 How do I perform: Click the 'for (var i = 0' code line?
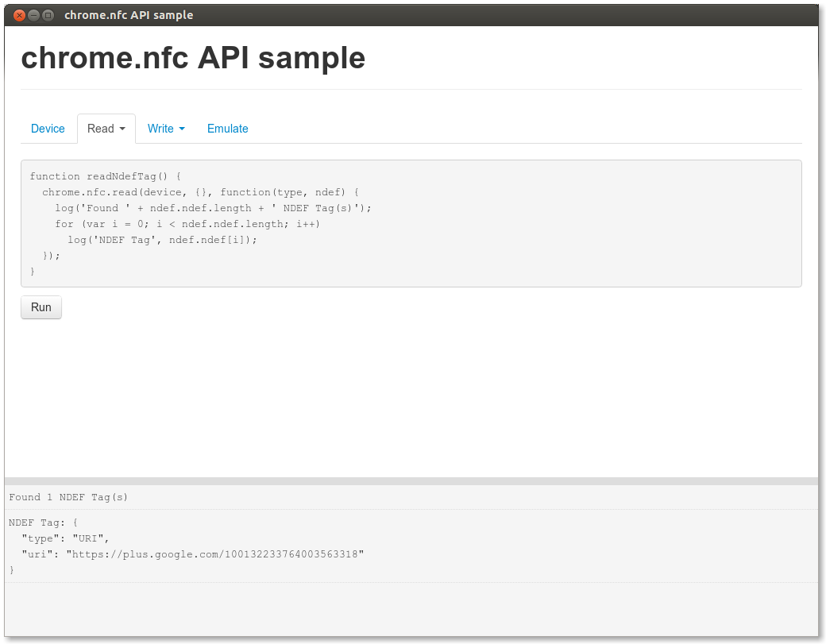coord(187,224)
